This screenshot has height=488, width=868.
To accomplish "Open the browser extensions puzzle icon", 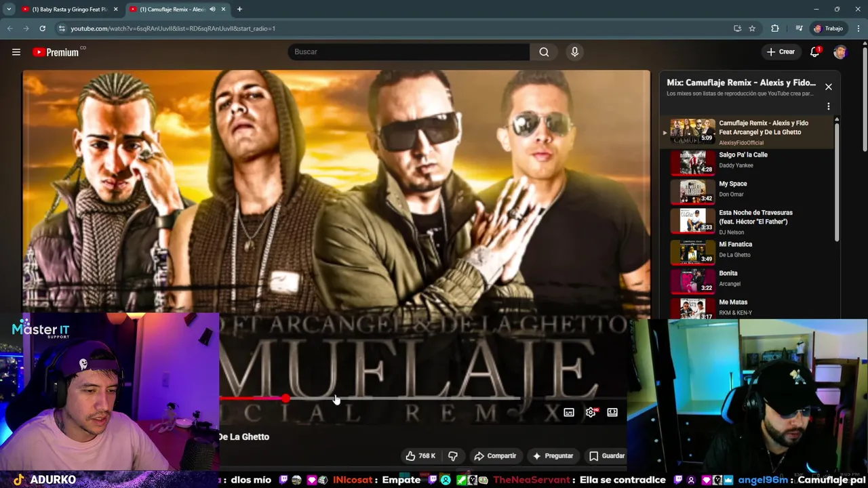I will point(775,28).
